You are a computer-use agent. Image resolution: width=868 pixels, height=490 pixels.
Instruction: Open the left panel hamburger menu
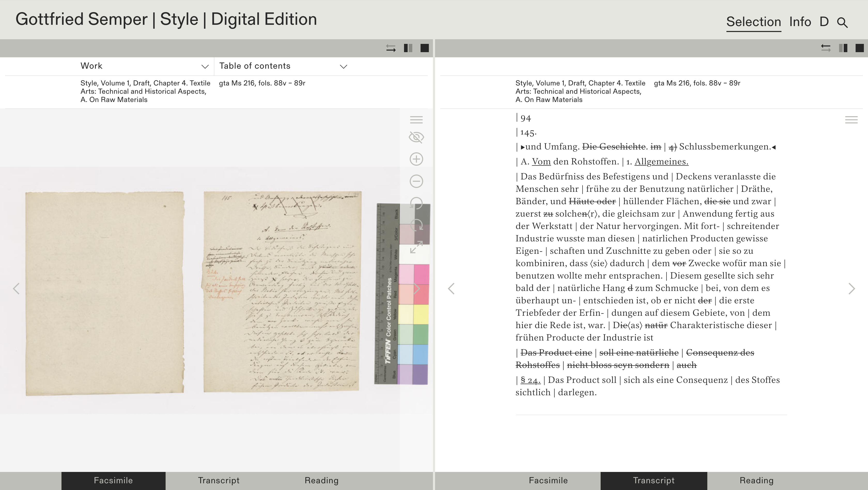pos(416,120)
